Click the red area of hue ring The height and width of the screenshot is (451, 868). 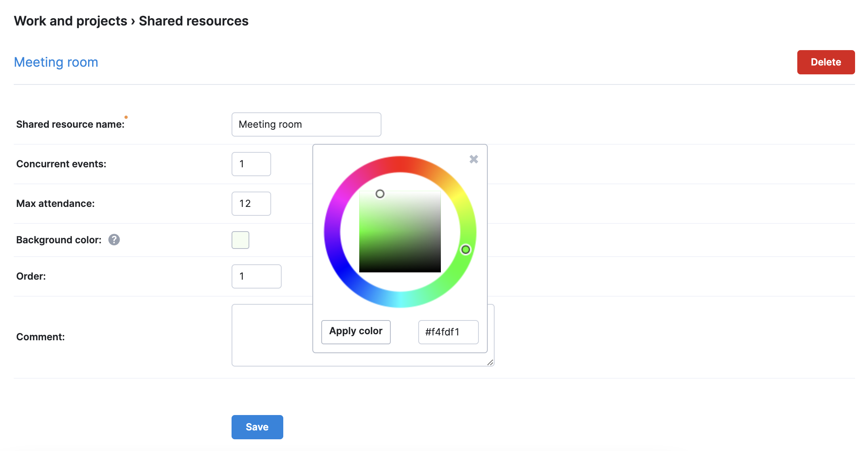400,164
